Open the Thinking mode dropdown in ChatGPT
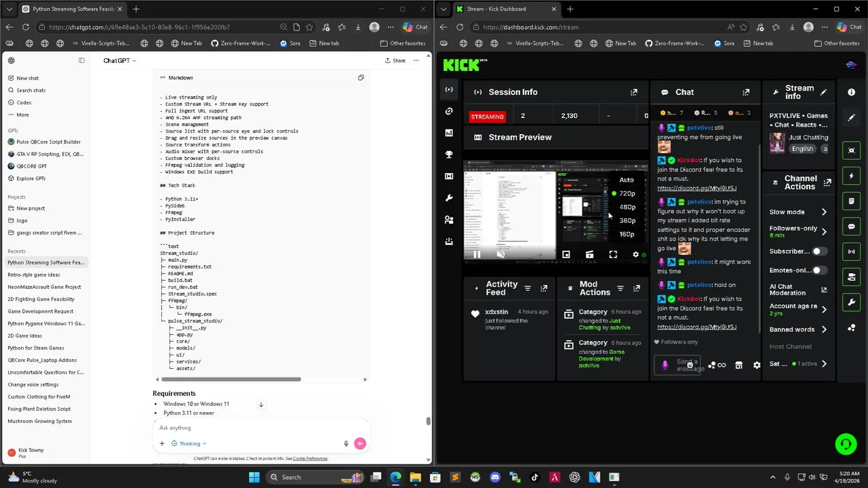 (189, 443)
